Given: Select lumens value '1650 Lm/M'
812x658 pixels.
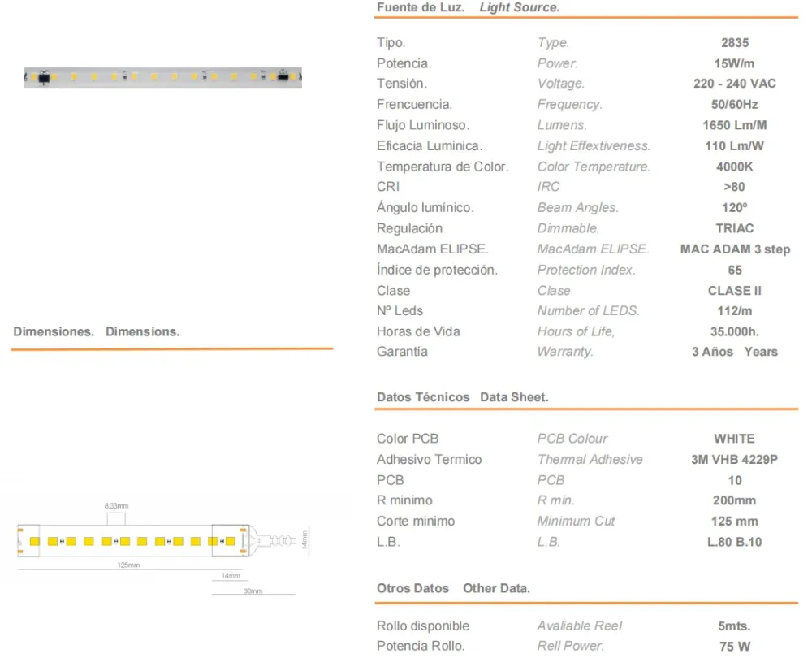Looking at the screenshot, I should [x=734, y=125].
